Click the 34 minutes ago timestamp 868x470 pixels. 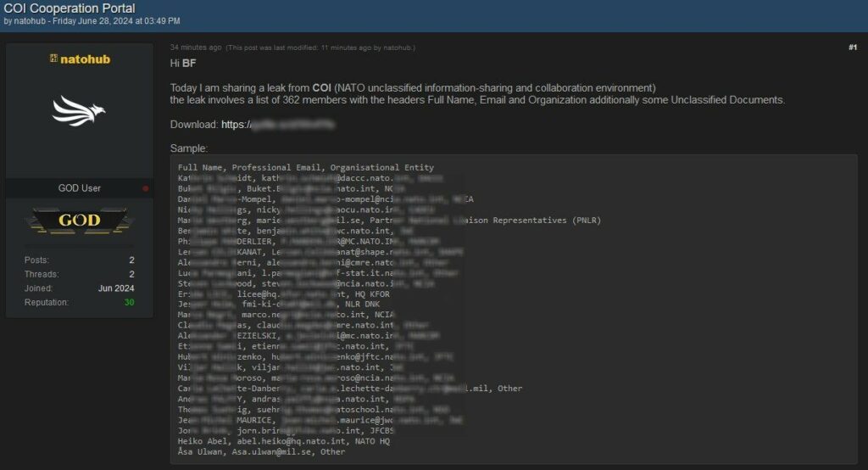(x=196, y=48)
